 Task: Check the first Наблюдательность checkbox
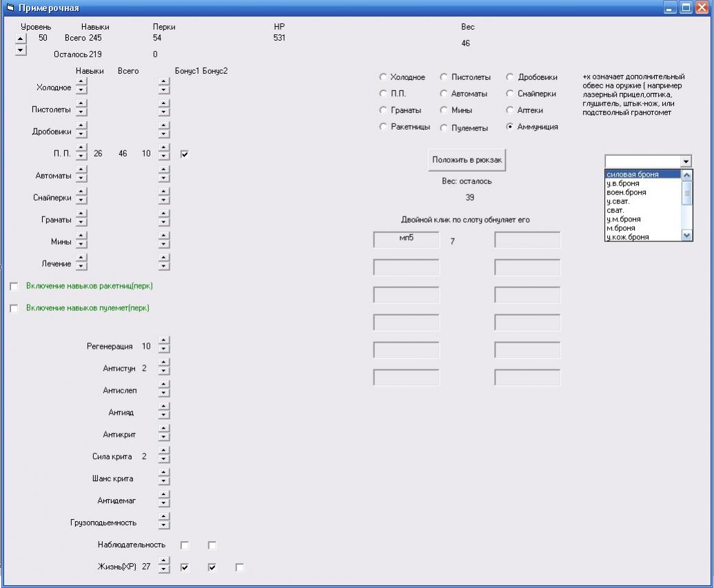(x=185, y=545)
